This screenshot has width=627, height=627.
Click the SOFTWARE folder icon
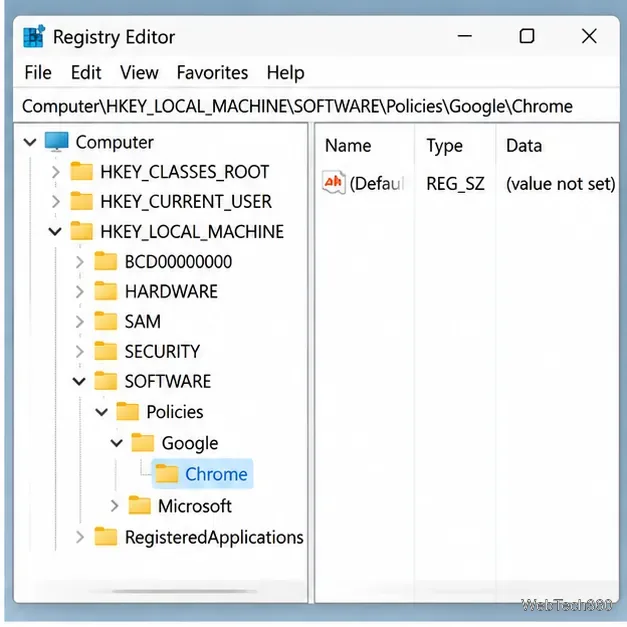pos(106,381)
